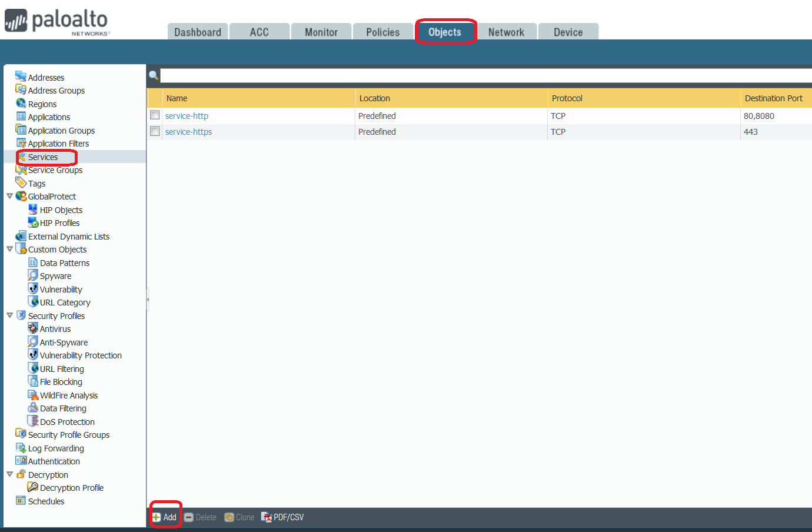Open the Device tab

click(x=568, y=32)
